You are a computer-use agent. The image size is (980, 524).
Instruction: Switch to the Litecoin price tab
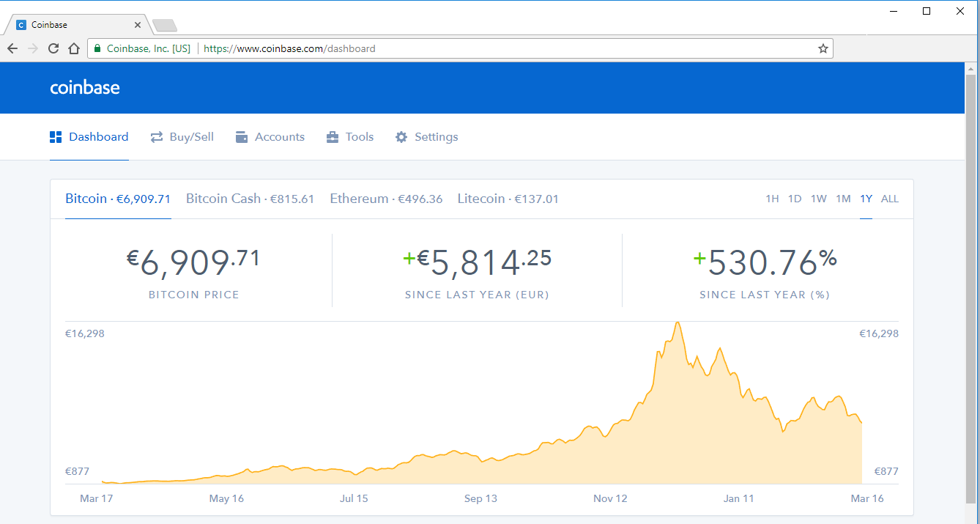(x=508, y=199)
